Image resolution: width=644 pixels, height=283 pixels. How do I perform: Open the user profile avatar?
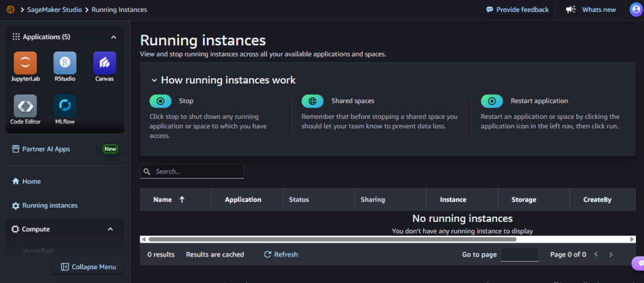point(636,9)
